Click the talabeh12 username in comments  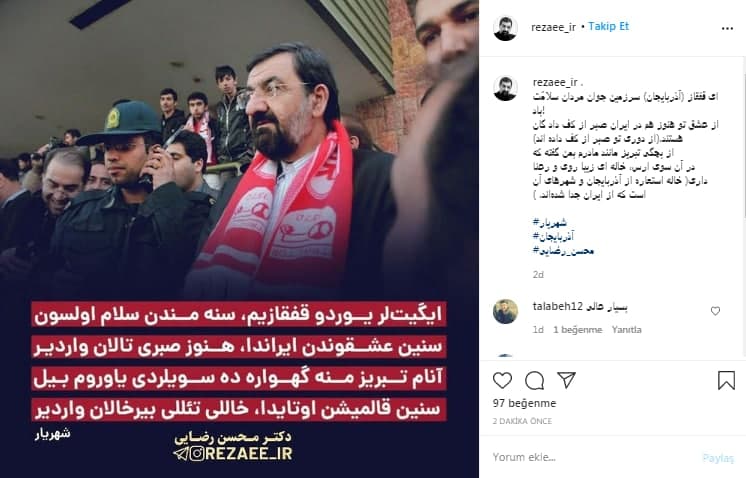click(558, 306)
